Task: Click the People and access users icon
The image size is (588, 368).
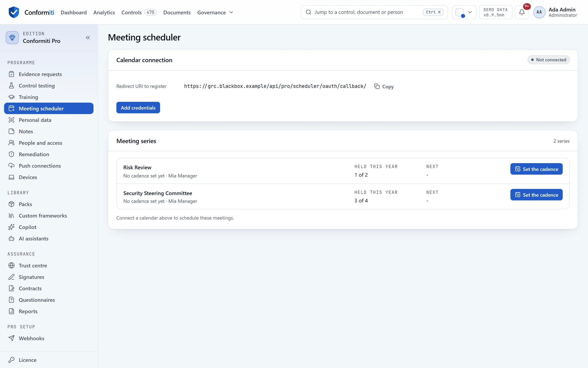Action: click(x=11, y=143)
